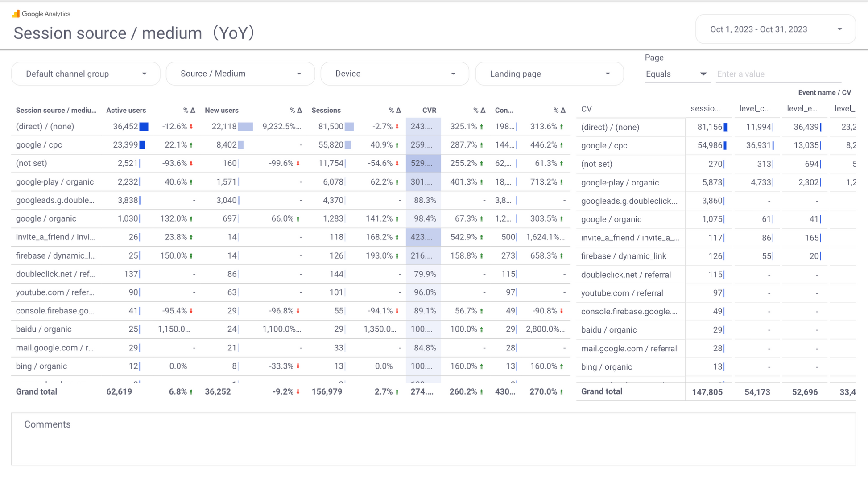Open the Source / Medium filter dropdown
Screen dimensions: 868x490
[240, 74]
